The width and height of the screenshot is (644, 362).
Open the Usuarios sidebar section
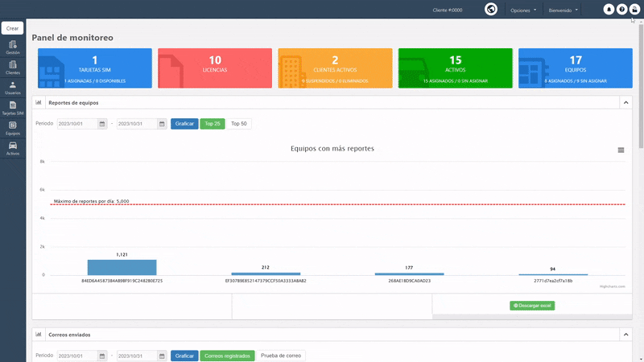pos(13,88)
